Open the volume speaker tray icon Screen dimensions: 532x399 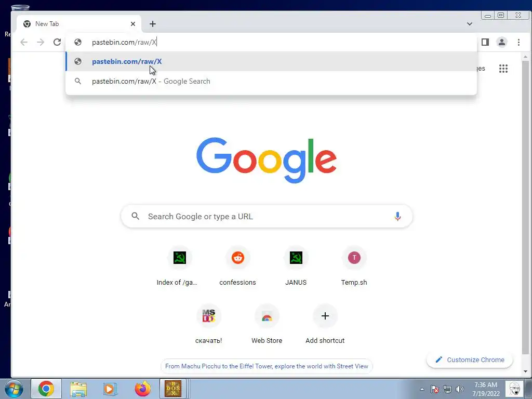coord(460,389)
